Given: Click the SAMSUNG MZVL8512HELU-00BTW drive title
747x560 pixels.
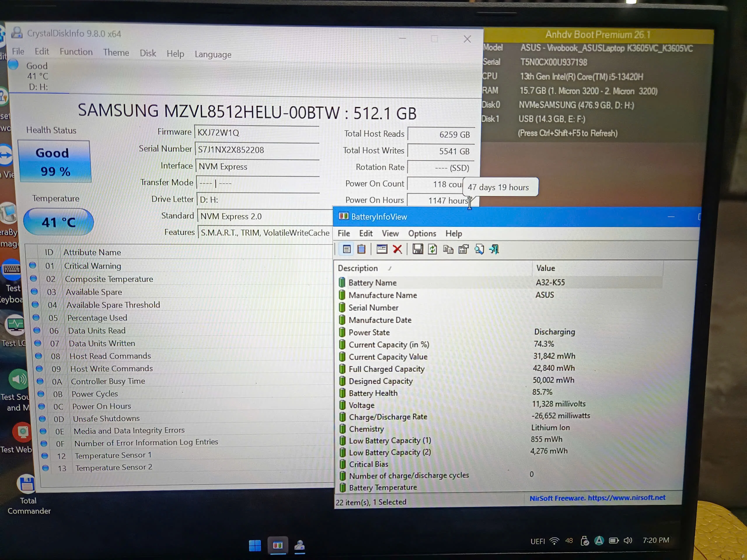Looking at the screenshot, I should click(247, 112).
